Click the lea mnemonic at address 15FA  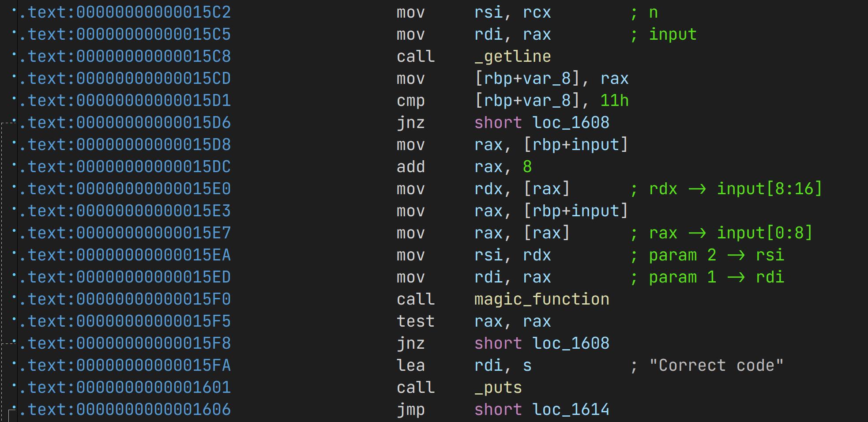[410, 365]
